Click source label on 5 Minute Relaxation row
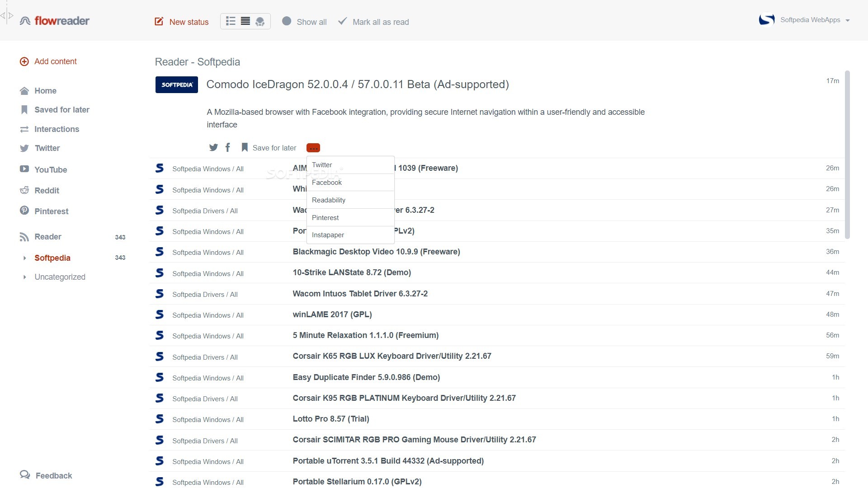 coord(208,336)
